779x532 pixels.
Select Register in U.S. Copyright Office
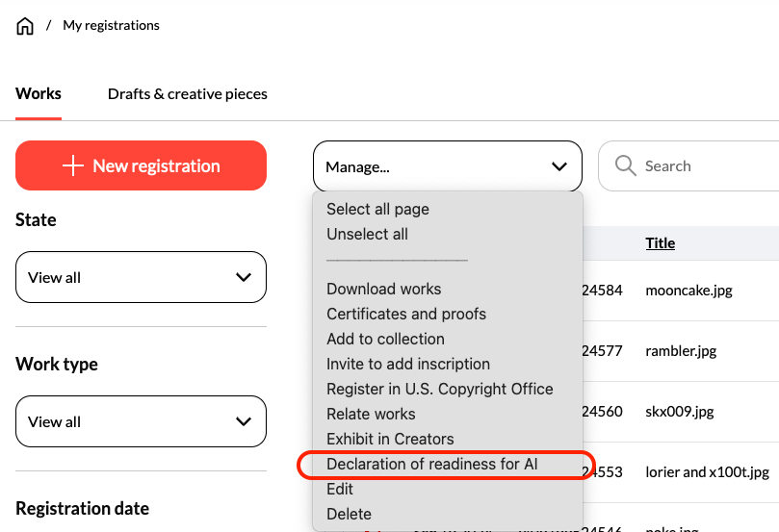point(439,389)
